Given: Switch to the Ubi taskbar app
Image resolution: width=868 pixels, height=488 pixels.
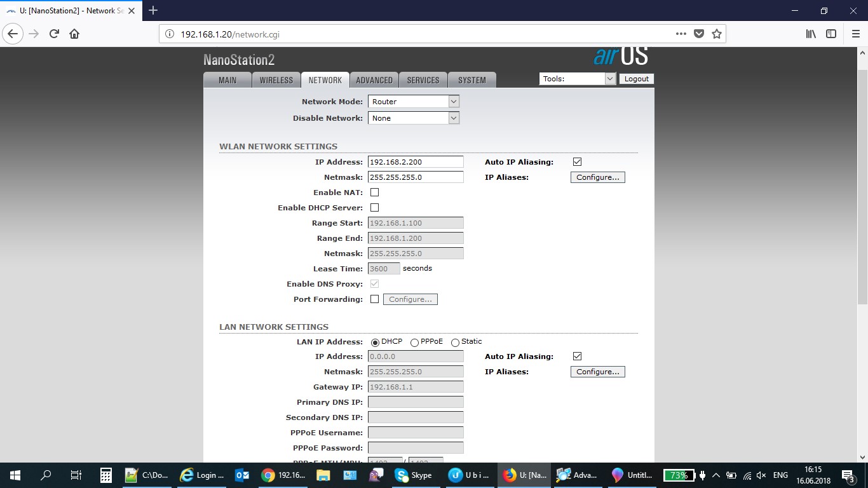Looking at the screenshot, I should (x=469, y=475).
